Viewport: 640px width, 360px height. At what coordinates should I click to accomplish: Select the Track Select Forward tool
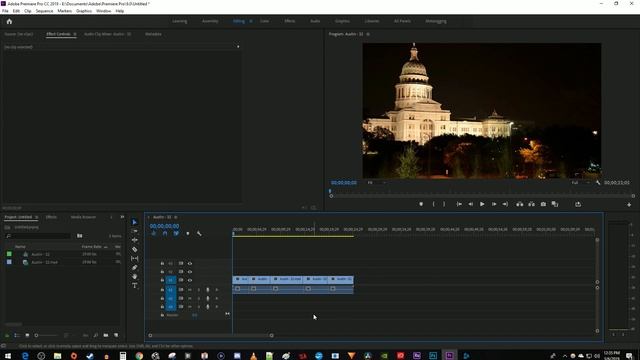coord(135,231)
